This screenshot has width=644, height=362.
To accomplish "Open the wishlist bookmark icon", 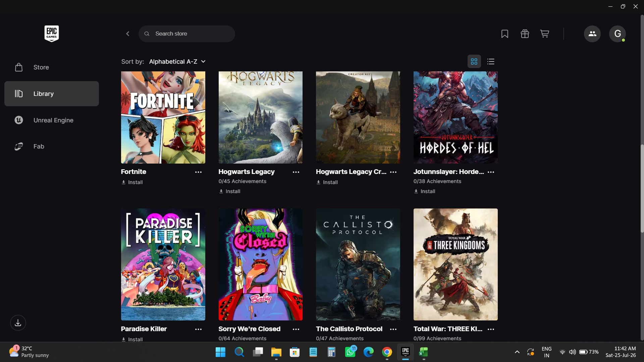I will (x=505, y=34).
